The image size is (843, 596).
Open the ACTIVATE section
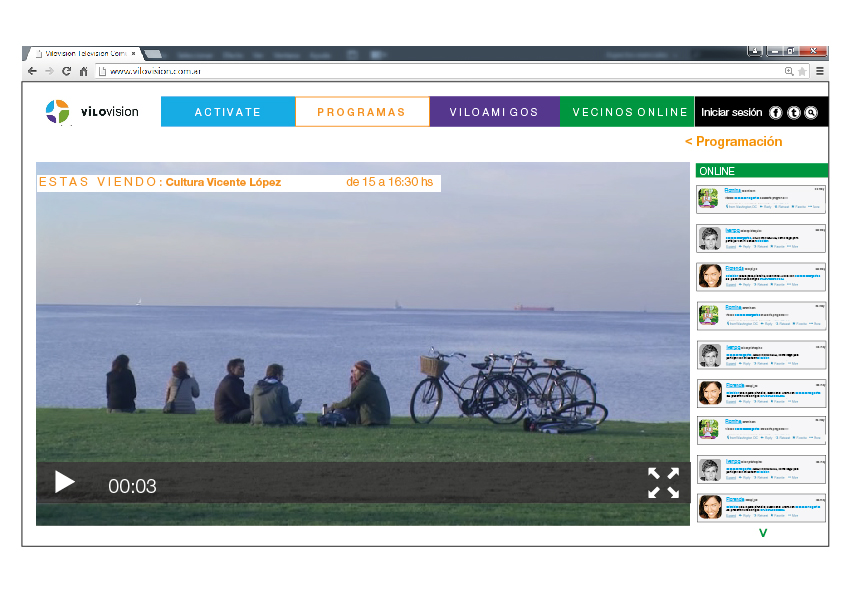coord(228,112)
